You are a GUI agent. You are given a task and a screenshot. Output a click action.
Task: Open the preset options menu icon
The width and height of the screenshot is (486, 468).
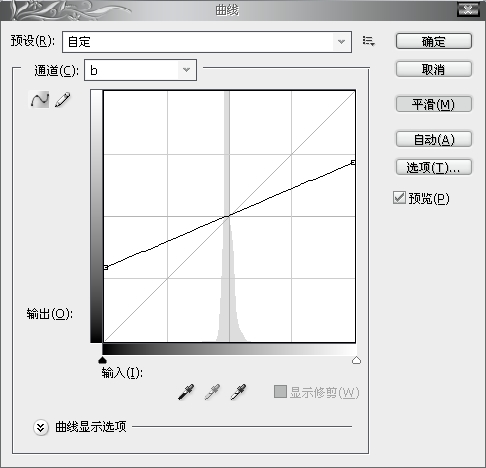point(369,41)
